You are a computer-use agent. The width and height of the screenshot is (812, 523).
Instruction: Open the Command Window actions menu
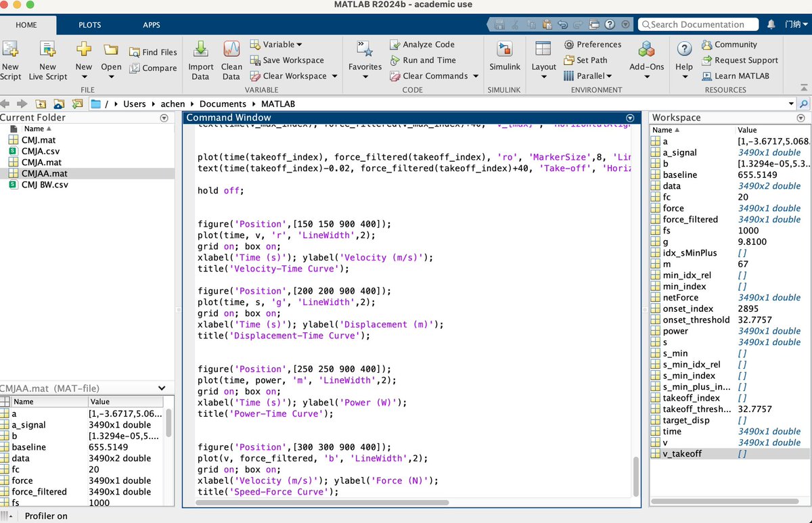(631, 118)
